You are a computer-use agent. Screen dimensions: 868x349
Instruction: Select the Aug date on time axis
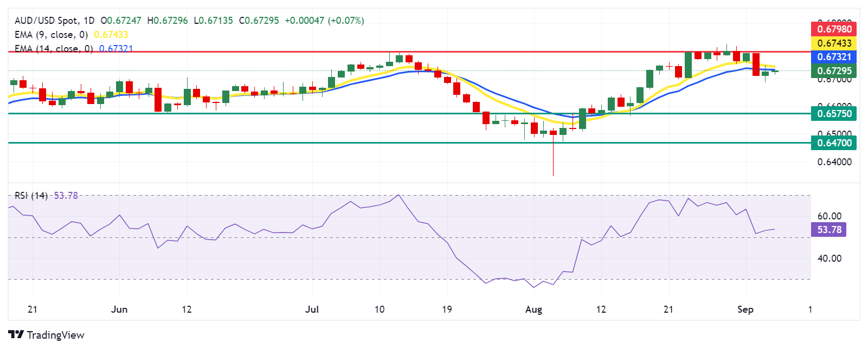tap(533, 309)
